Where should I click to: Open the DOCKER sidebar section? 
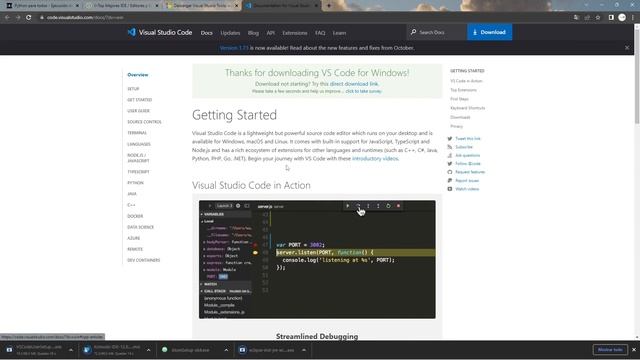tap(135, 216)
